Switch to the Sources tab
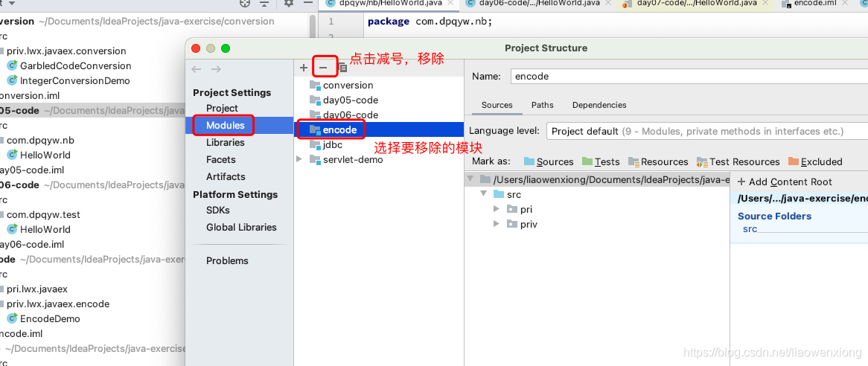 [497, 105]
